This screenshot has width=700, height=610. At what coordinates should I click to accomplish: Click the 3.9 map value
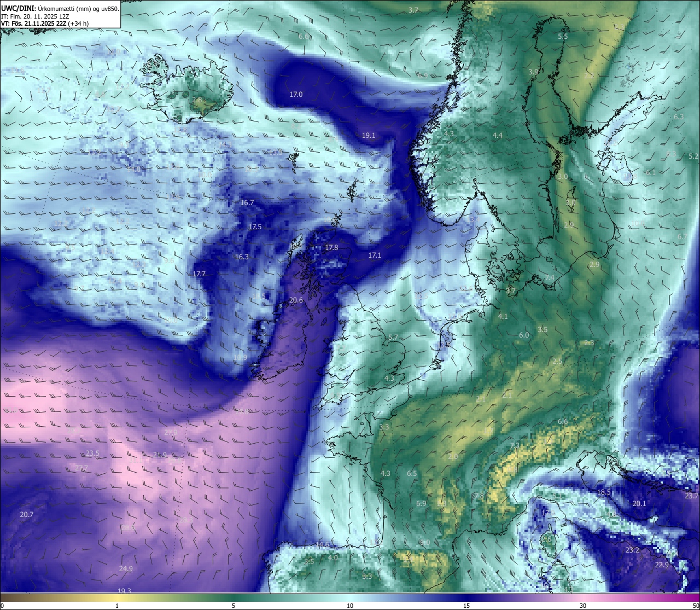[x=533, y=72]
